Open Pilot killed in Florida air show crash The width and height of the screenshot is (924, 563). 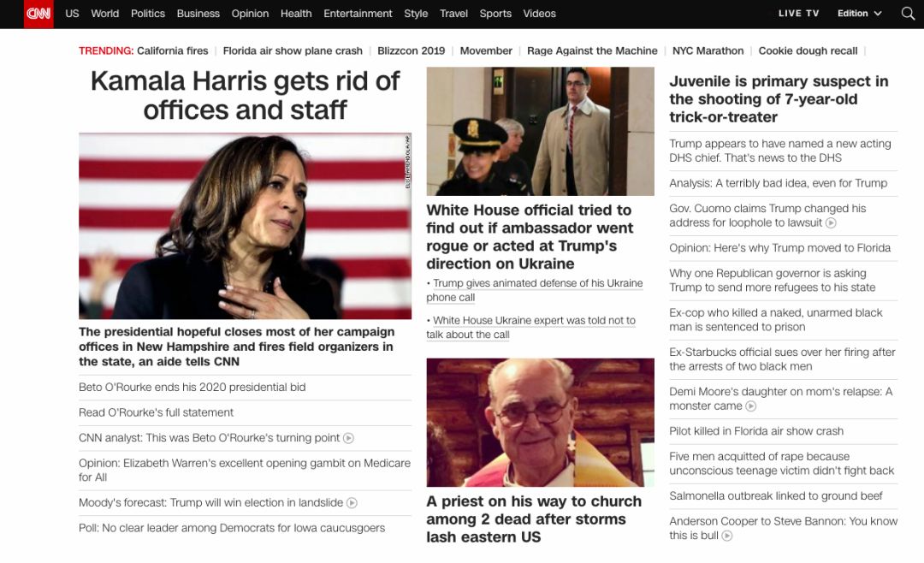pos(756,431)
